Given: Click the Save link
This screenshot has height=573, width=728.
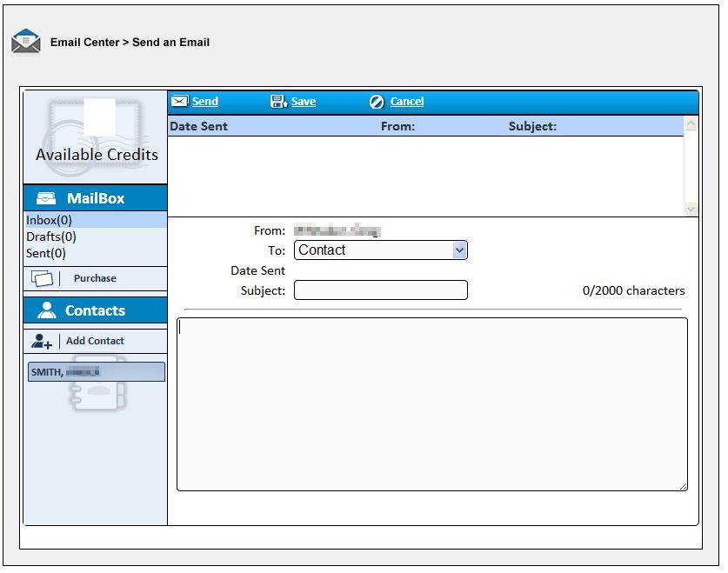Looking at the screenshot, I should coord(304,101).
